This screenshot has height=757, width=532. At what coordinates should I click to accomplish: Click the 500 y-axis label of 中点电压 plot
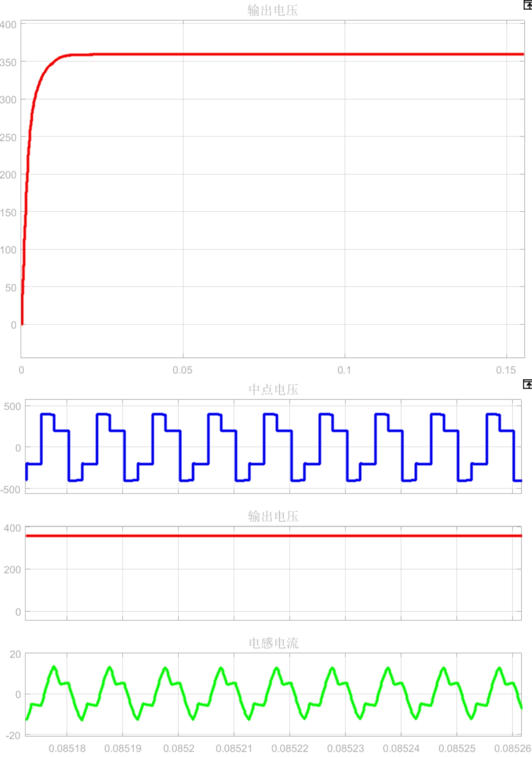tap(12, 406)
